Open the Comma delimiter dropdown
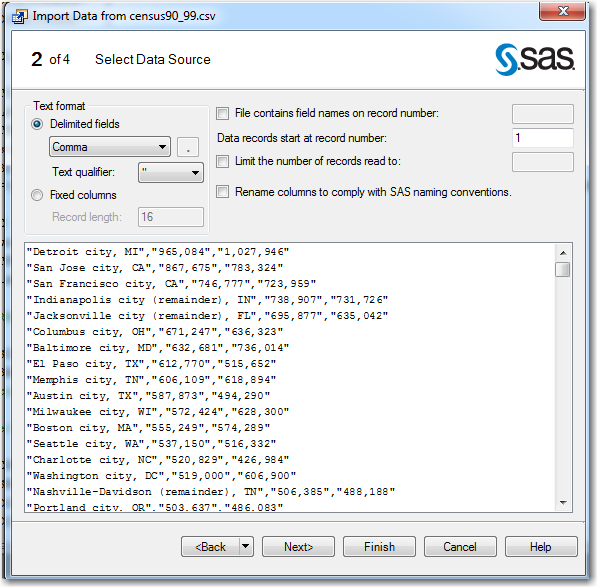Screen dimensions: 597x587 (x=110, y=147)
